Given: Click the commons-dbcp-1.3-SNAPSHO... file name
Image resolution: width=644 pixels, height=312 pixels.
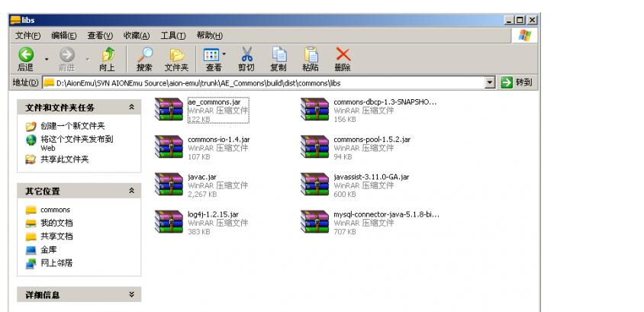Looking at the screenshot, I should click(385, 101).
